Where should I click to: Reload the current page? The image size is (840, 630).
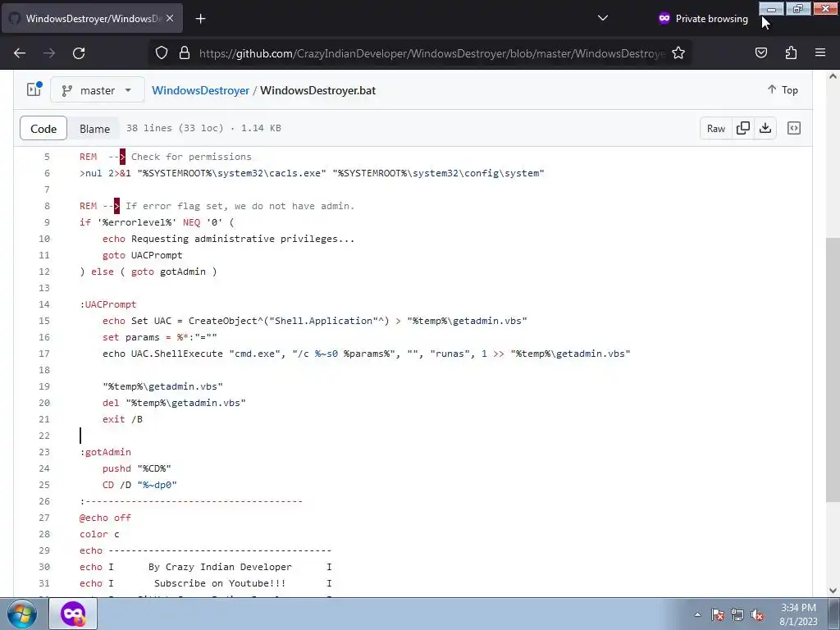79,53
